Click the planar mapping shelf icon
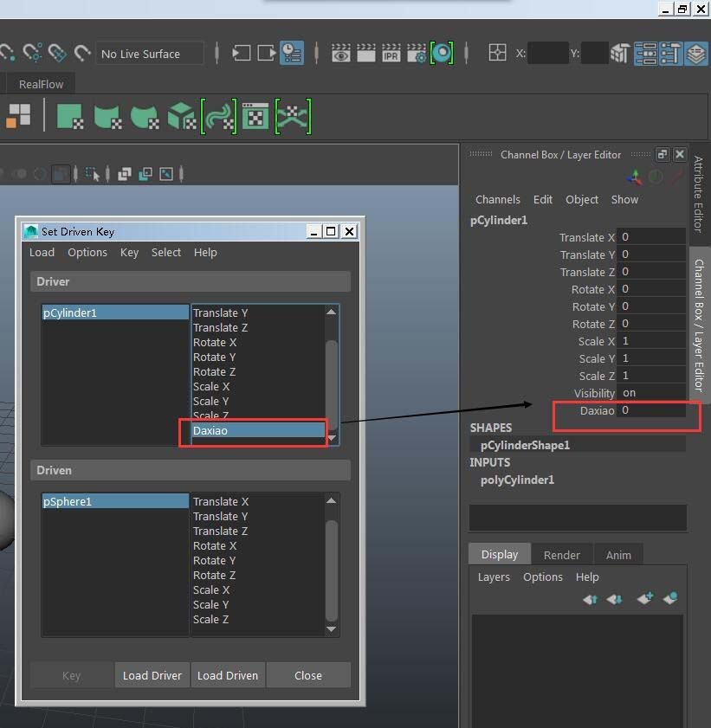Viewport: 711px width, 728px height. coord(69,116)
